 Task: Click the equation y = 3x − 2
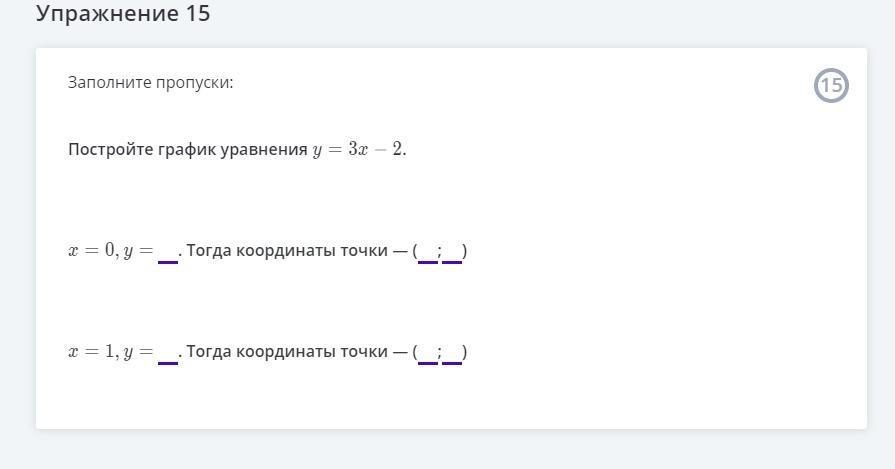[x=358, y=150]
